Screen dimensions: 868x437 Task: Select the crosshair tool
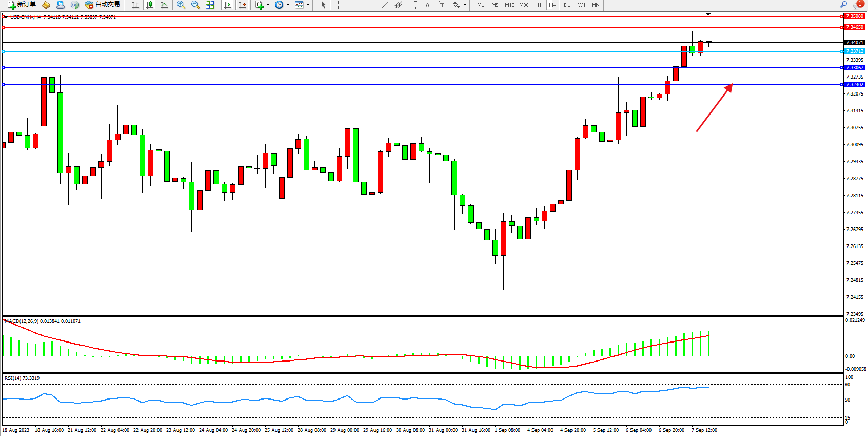(339, 5)
